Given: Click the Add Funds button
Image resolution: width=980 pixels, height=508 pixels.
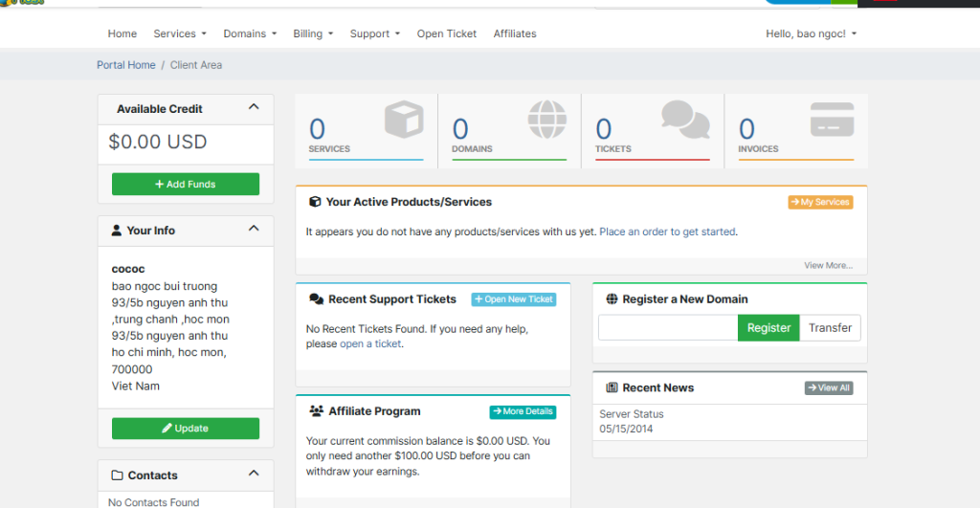Looking at the screenshot, I should pyautogui.click(x=186, y=185).
